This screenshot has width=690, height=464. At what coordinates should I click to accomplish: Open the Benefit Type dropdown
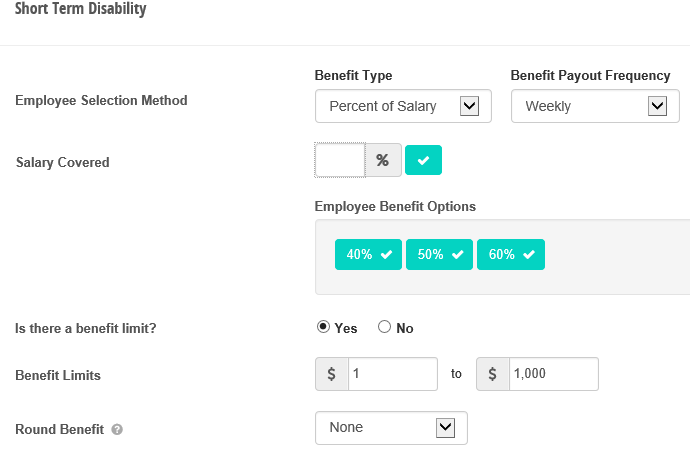point(403,106)
